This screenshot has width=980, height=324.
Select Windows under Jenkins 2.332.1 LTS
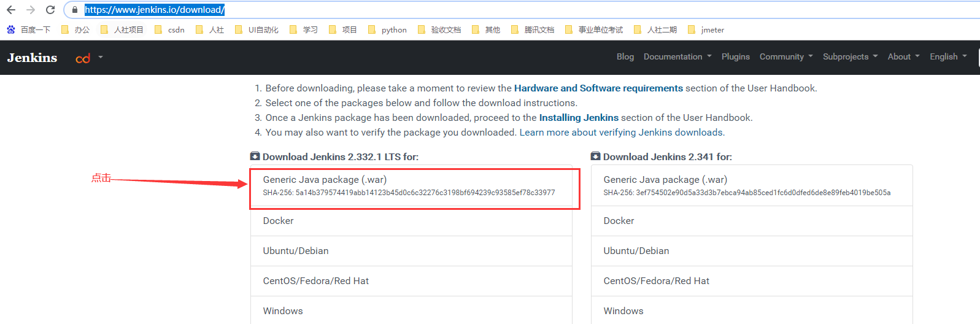[411, 310]
